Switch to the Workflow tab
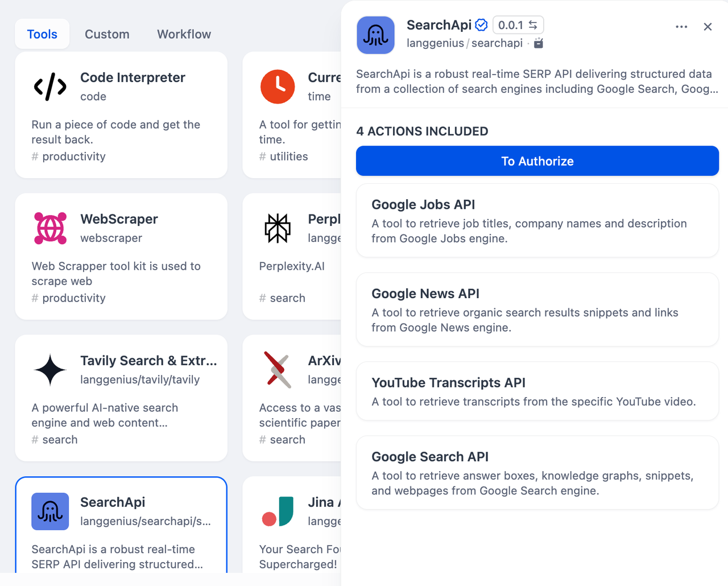 [x=184, y=34]
